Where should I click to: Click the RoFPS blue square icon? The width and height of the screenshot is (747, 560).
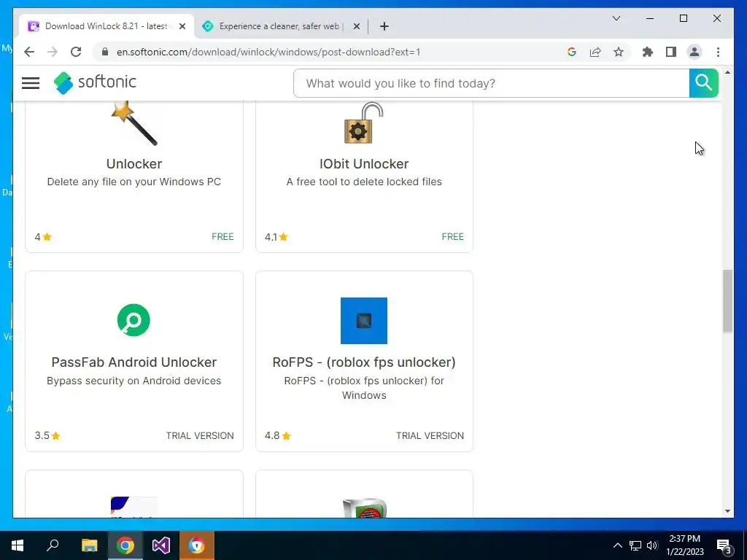click(x=364, y=321)
